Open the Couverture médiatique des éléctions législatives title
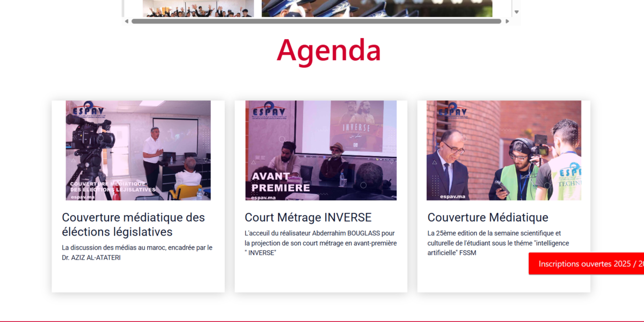The image size is (644, 322). (133, 224)
